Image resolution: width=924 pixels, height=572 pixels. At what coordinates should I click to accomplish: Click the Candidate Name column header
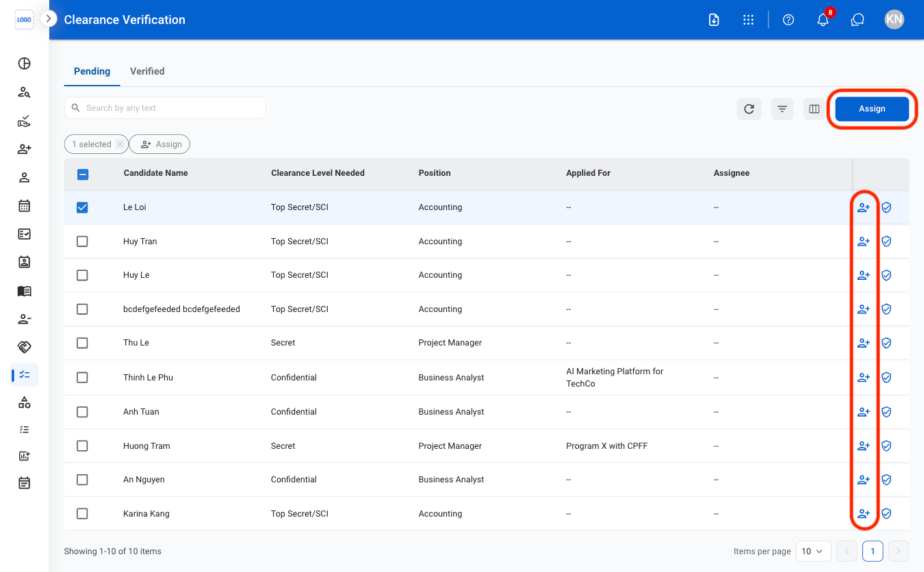(155, 173)
